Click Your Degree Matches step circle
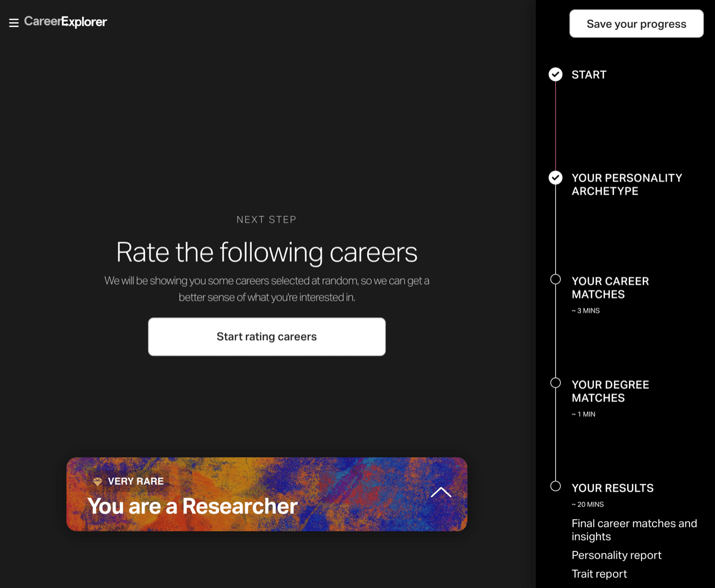 tap(556, 383)
